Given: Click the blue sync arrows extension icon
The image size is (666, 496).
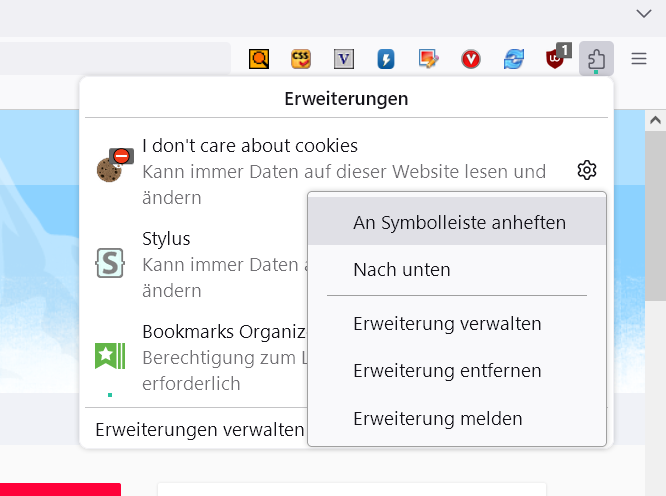Looking at the screenshot, I should point(514,59).
